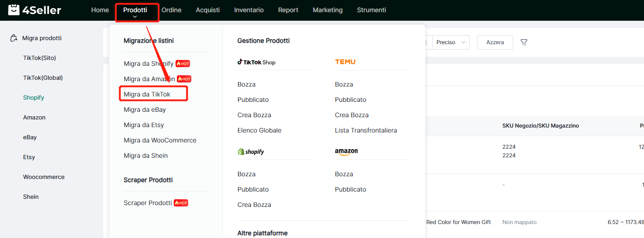Open Amazon Pubblicato in Gestione Prodotti
The image size is (644, 238).
[x=351, y=189]
